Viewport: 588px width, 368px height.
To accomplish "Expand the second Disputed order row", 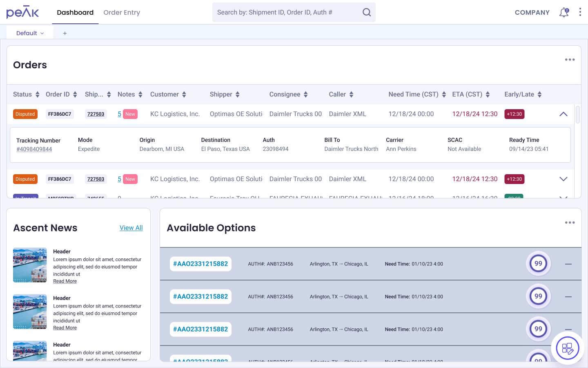I will point(563,179).
